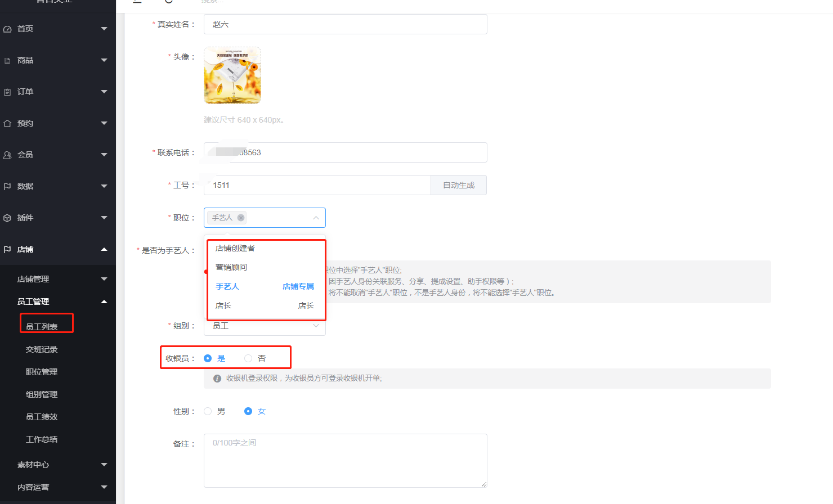
Task: Choose 店铺创建者 in position list
Action: (x=265, y=248)
